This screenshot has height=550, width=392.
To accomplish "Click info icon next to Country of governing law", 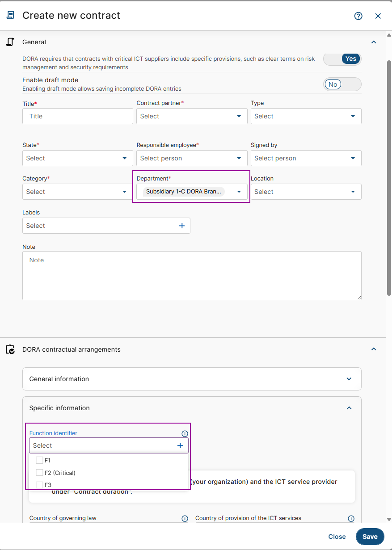I will 185,518.
